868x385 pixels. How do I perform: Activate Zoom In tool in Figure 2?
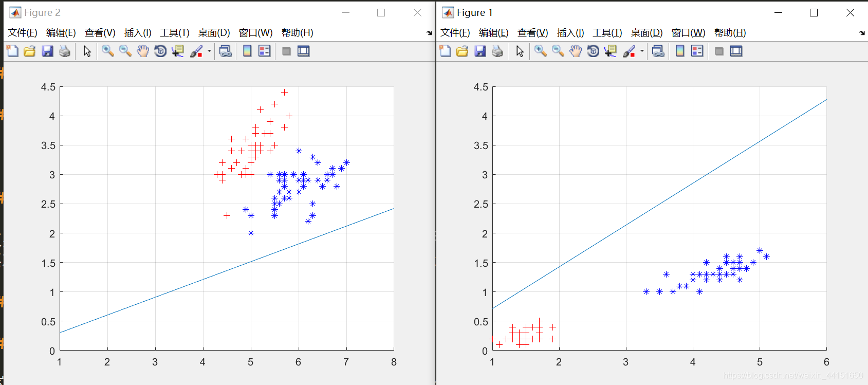click(108, 51)
